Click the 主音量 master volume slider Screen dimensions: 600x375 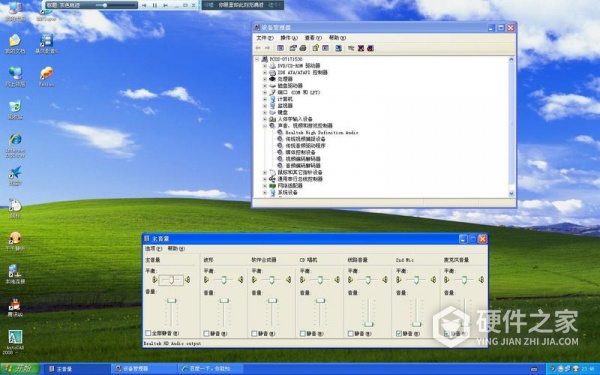pos(171,301)
